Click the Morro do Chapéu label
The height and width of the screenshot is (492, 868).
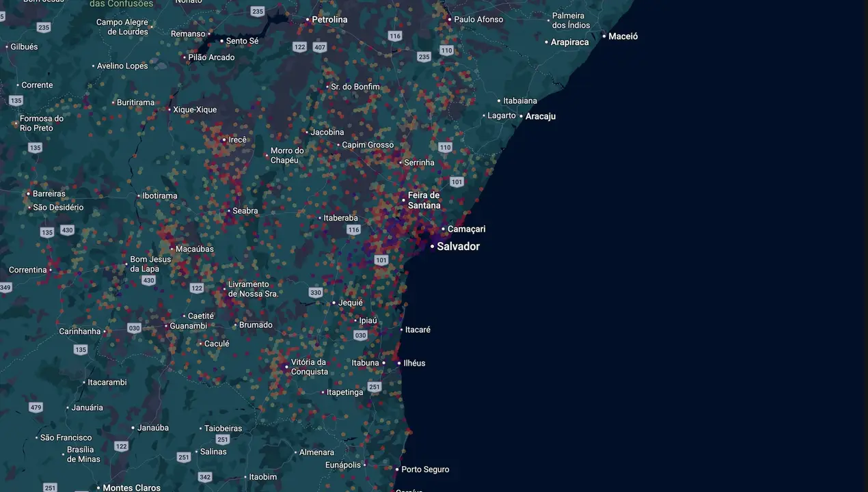[287, 155]
